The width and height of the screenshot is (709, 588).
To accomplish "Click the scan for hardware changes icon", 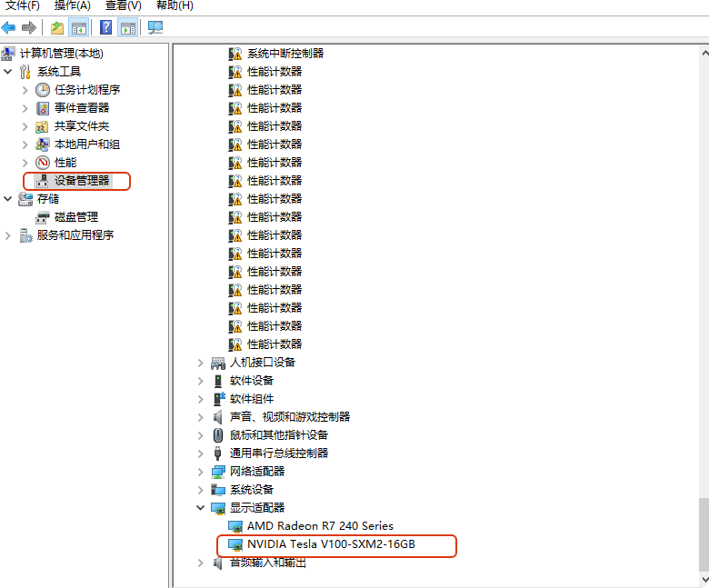I will click(155, 27).
